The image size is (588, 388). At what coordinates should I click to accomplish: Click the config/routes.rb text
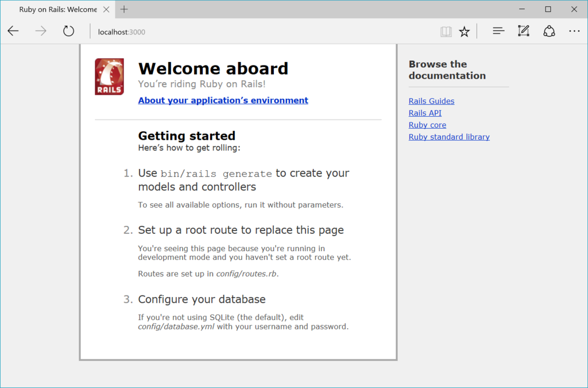pos(246,274)
